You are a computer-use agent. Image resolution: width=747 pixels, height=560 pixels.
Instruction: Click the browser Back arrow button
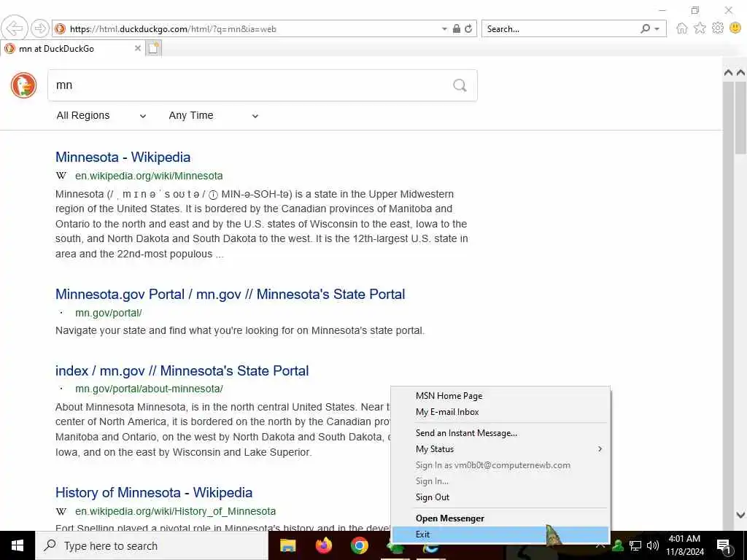15,28
